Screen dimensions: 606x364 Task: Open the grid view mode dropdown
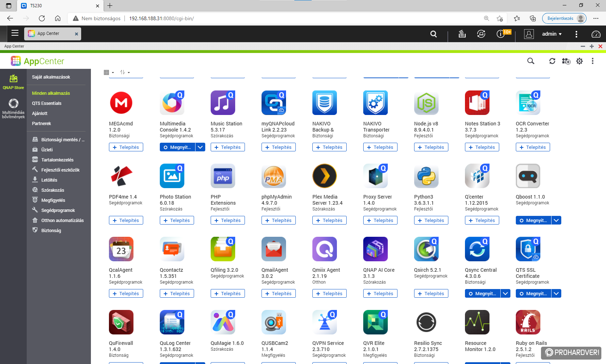109,72
